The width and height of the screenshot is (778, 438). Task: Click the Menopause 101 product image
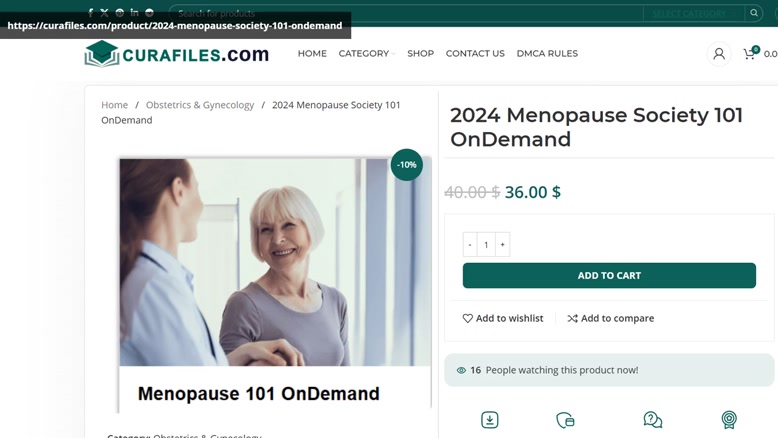[x=275, y=285]
